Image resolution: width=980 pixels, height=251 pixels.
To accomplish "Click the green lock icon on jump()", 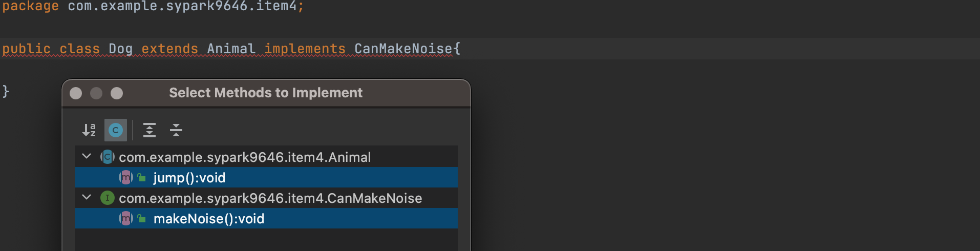I will [x=142, y=177].
